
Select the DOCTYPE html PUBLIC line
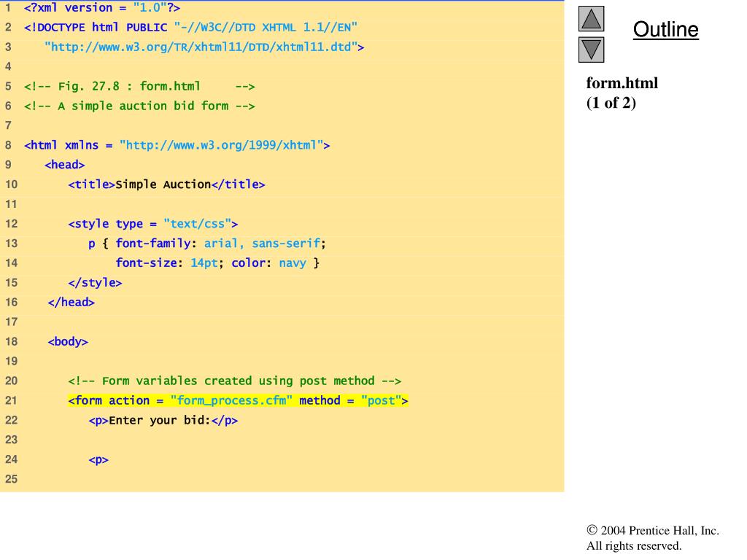click(190, 27)
